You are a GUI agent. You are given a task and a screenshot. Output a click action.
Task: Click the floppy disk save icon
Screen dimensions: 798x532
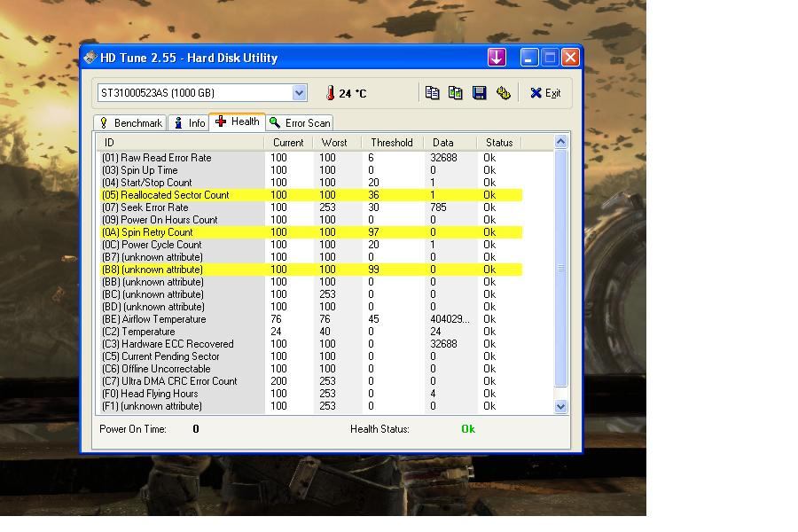(480, 92)
